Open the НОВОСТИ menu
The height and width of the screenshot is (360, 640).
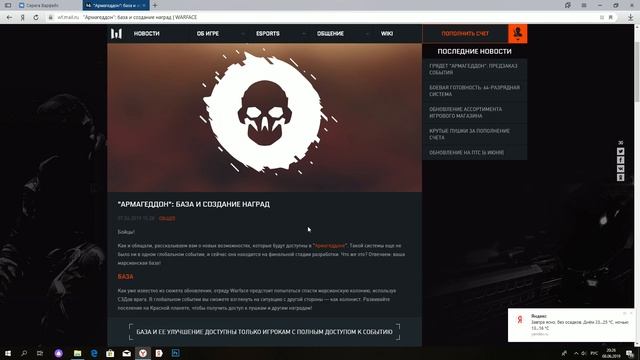(147, 33)
